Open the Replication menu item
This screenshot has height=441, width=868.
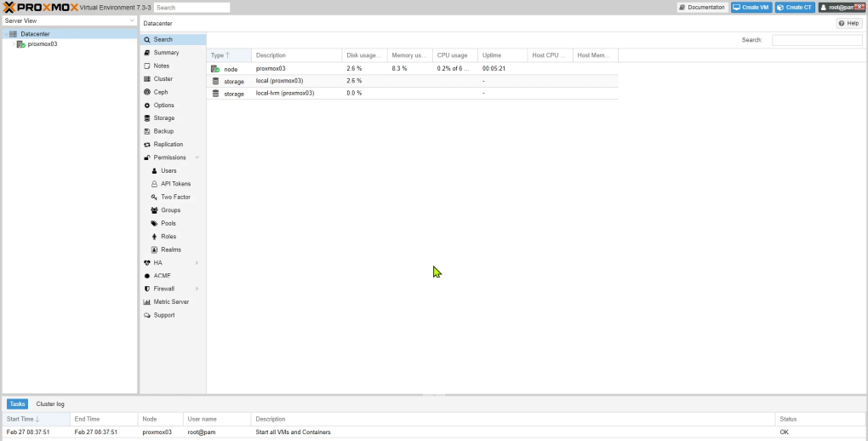tap(173, 145)
